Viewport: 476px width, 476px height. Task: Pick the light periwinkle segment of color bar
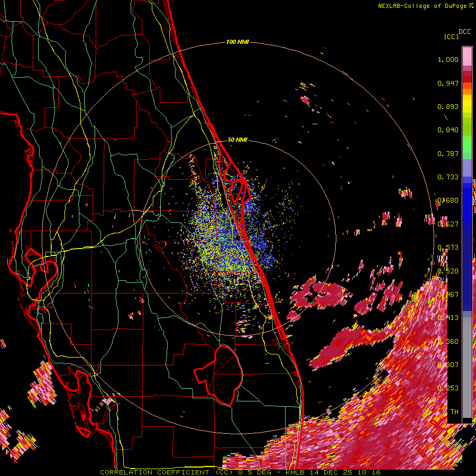[x=467, y=168]
